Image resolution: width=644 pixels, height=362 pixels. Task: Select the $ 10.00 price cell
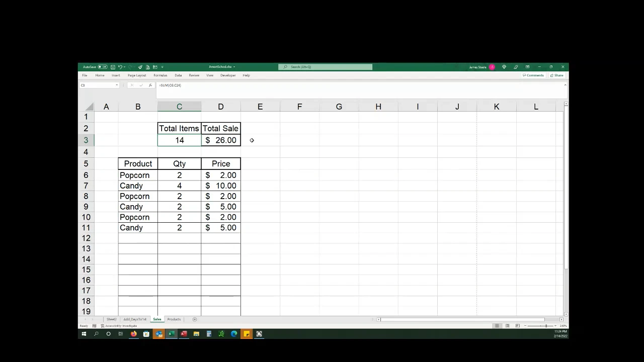coord(221,186)
